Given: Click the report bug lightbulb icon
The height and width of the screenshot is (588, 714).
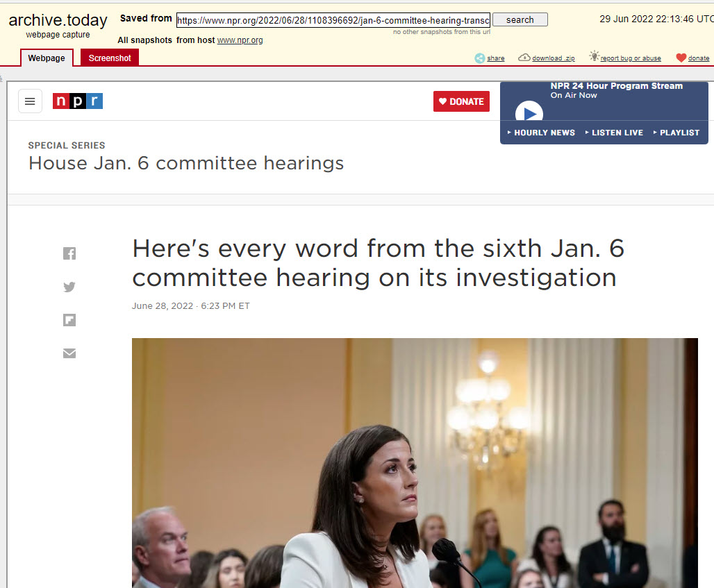Looking at the screenshot, I should point(594,56).
